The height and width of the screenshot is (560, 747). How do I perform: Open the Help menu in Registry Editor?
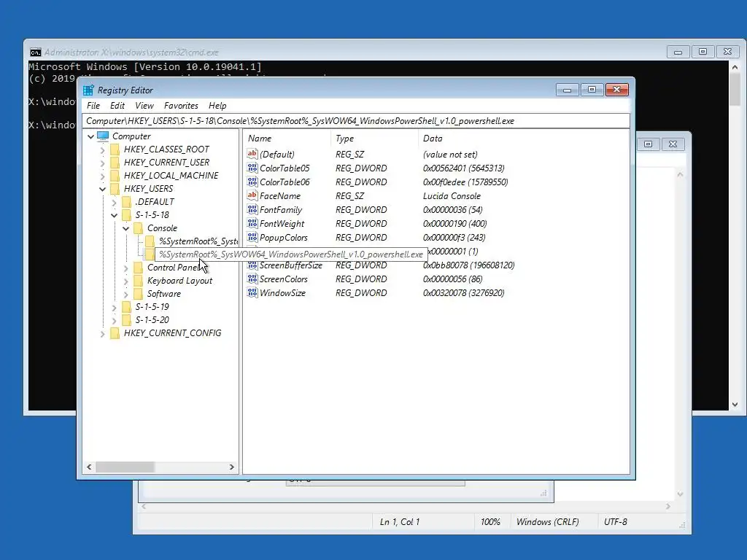[217, 106]
